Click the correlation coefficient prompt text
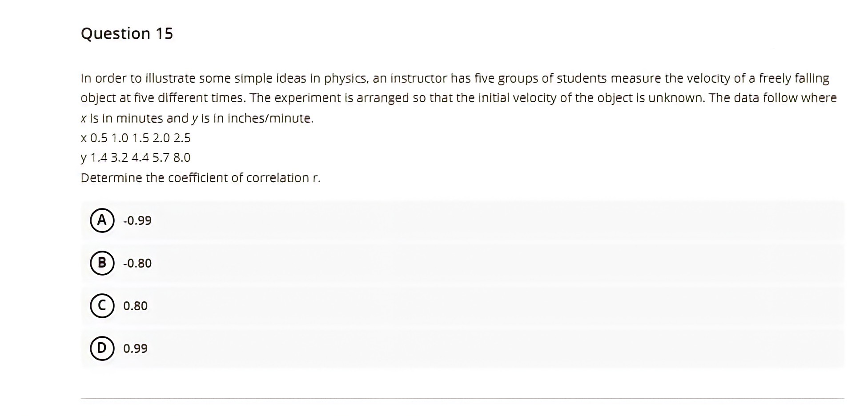This screenshot has width=868, height=416. [x=201, y=177]
